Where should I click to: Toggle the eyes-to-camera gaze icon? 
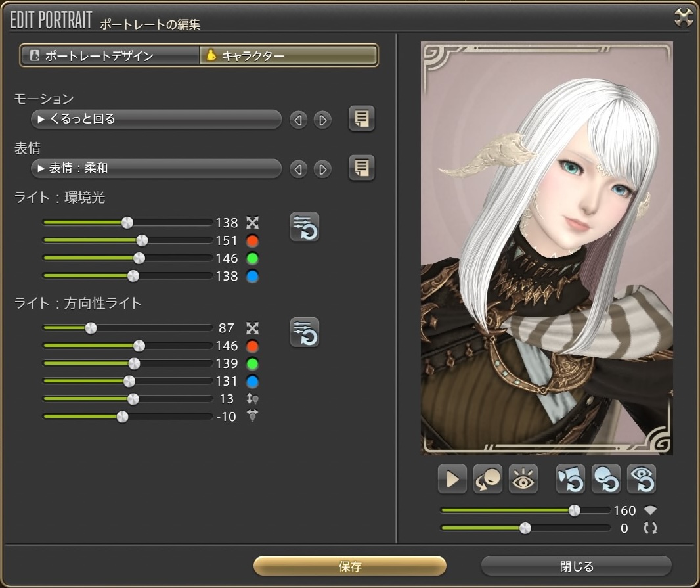click(x=523, y=480)
